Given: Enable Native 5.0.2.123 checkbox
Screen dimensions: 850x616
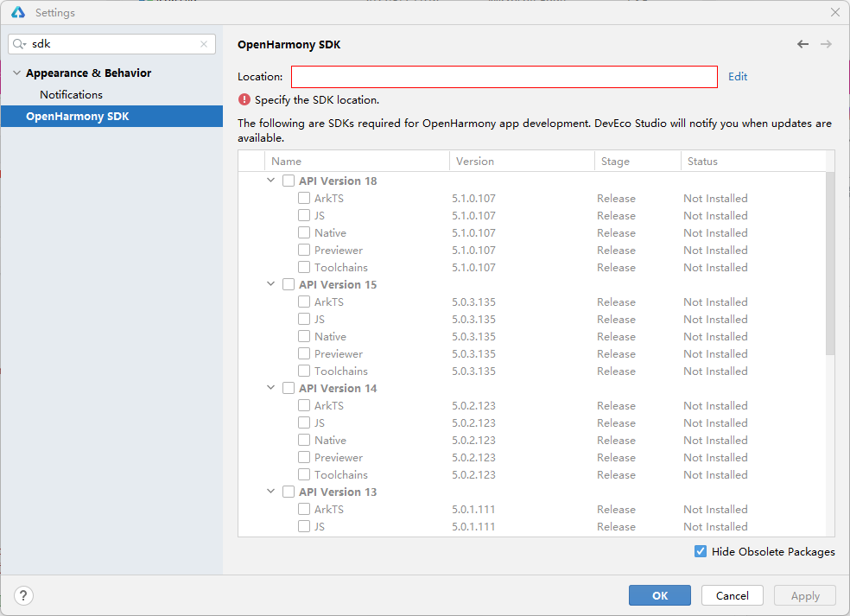Looking at the screenshot, I should (304, 440).
